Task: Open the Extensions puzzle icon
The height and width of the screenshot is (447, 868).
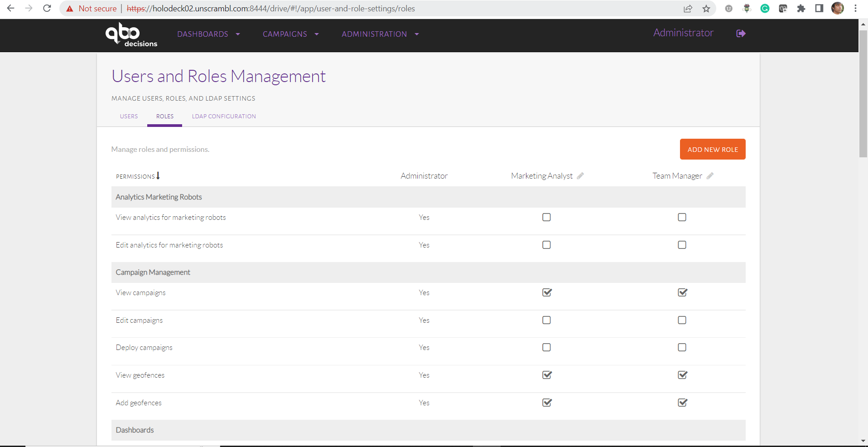Action: point(801,9)
